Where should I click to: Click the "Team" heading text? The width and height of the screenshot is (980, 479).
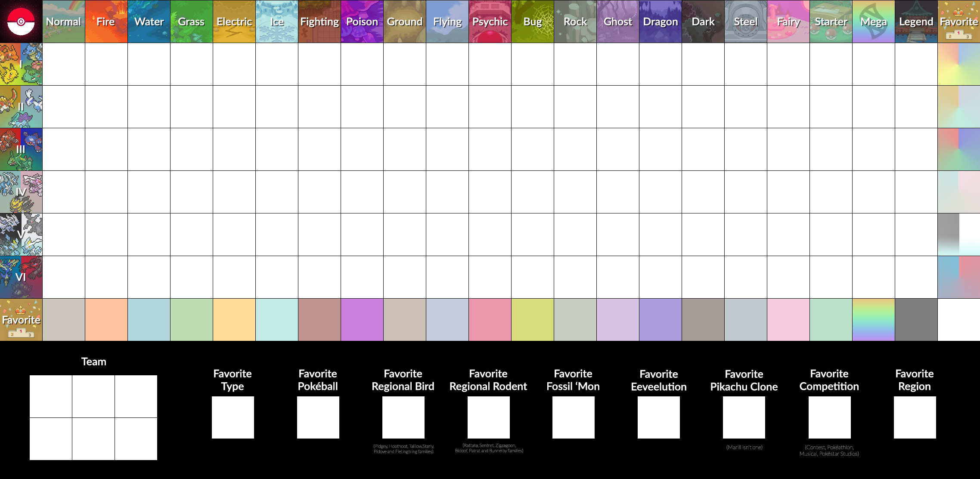click(94, 362)
